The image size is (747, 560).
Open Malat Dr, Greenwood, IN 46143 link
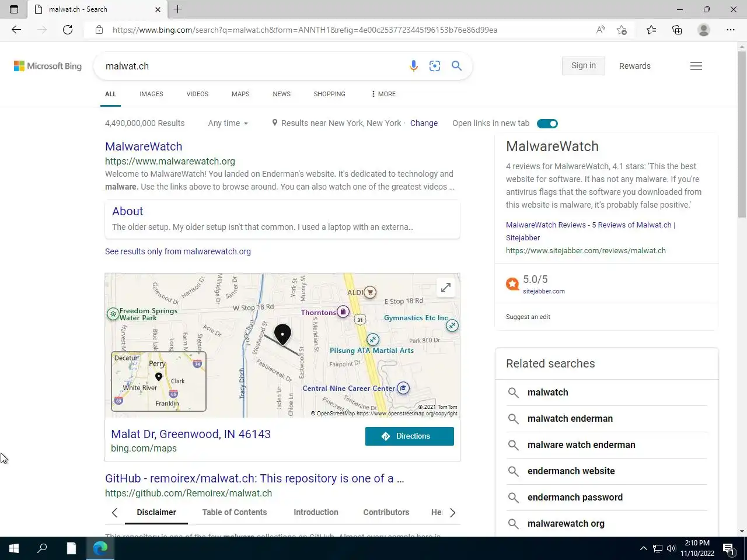pos(191,434)
